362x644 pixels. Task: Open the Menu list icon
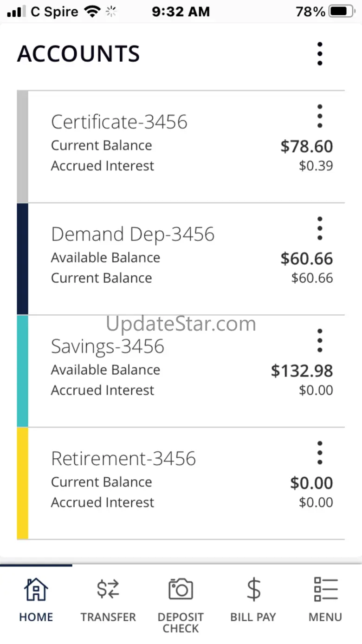[x=325, y=590]
